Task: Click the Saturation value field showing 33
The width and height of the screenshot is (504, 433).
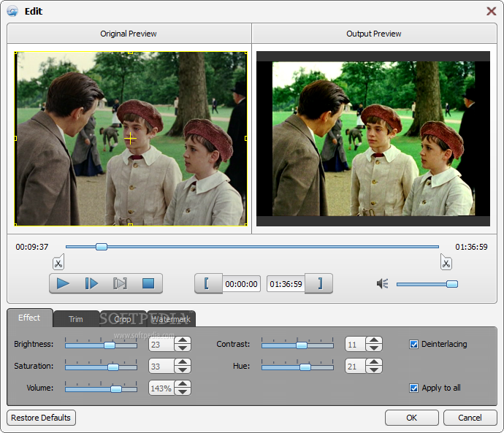Action: tap(161, 366)
